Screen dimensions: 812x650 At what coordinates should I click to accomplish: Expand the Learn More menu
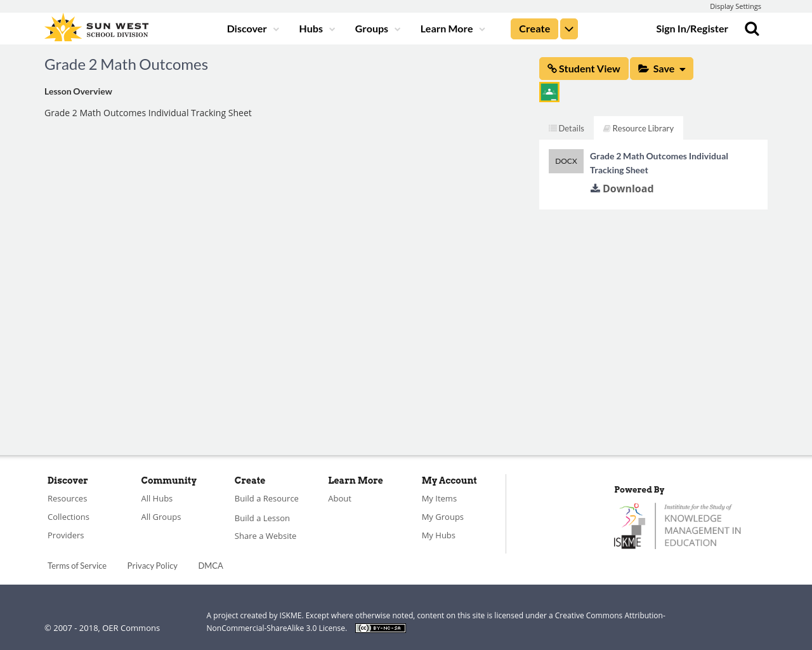coord(452,29)
